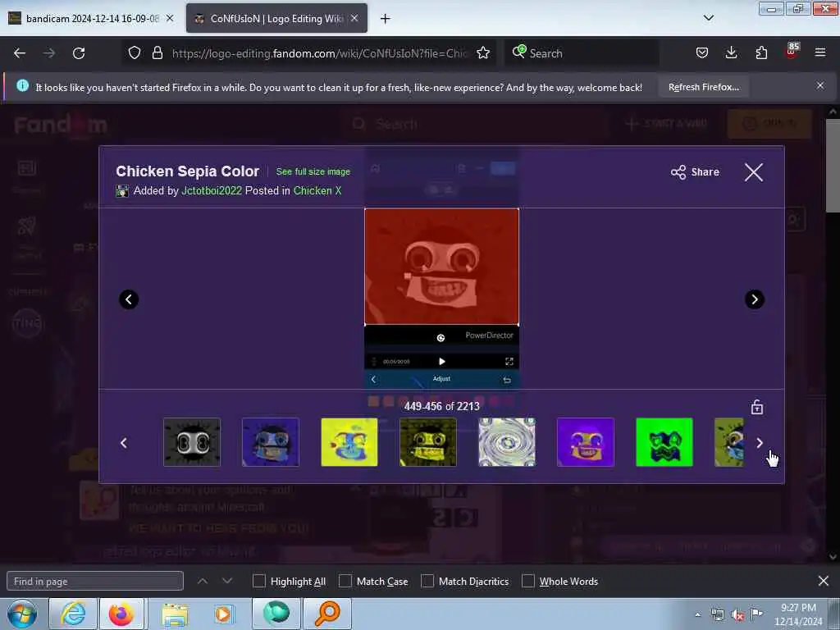Select the CoNfUsIoN Logo Editing Wiki tab
Image resolution: width=840 pixels, height=630 pixels.
(x=276, y=19)
